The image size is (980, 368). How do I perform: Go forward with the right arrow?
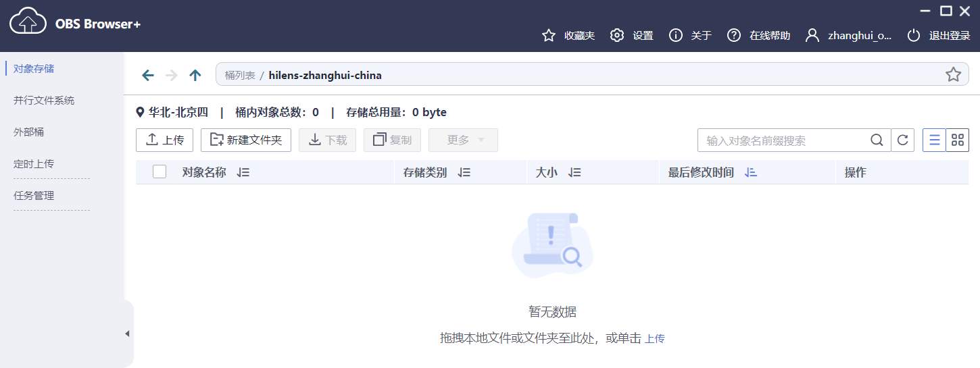click(x=172, y=75)
